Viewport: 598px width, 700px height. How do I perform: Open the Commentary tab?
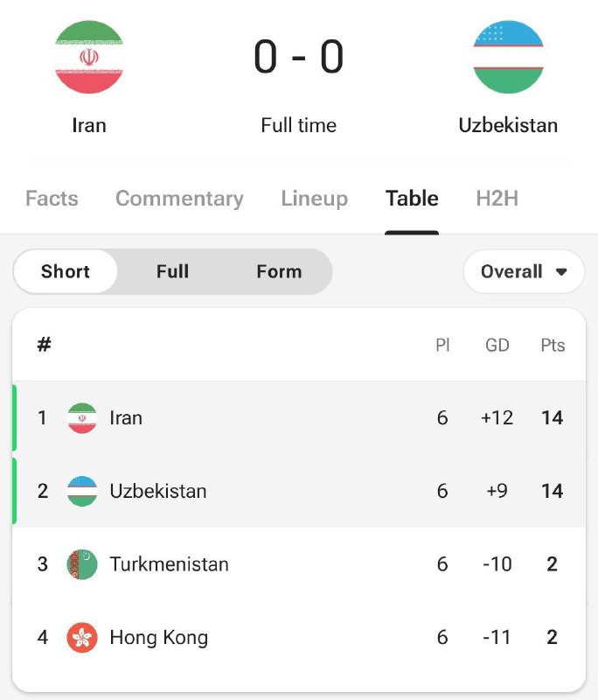tap(179, 199)
